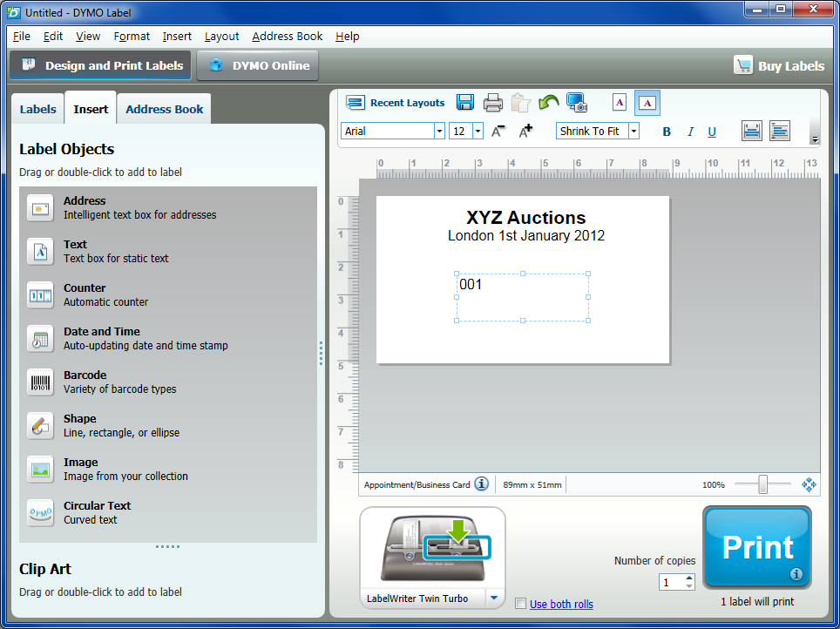Open the Insert menu in menu bar
The width and height of the screenshot is (840, 629).
point(177,36)
